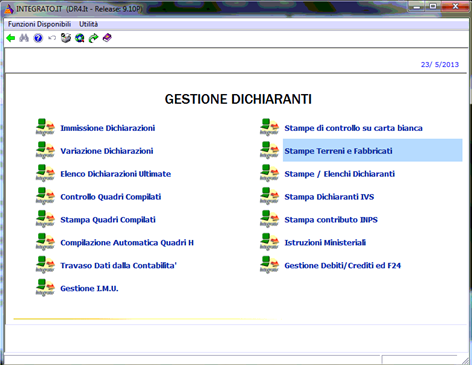
Task: Open the Utilità menu
Action: pos(88,24)
